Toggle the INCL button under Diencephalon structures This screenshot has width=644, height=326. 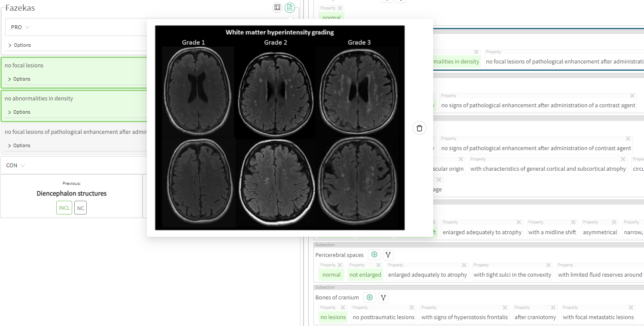tap(64, 208)
